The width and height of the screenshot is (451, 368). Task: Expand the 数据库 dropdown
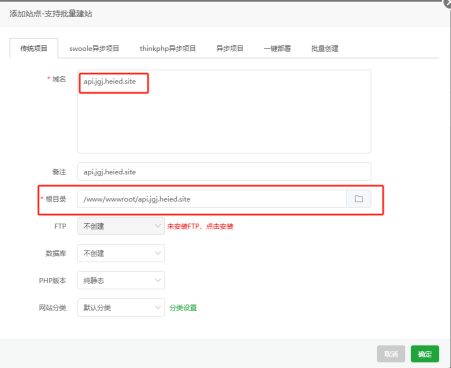coord(121,253)
